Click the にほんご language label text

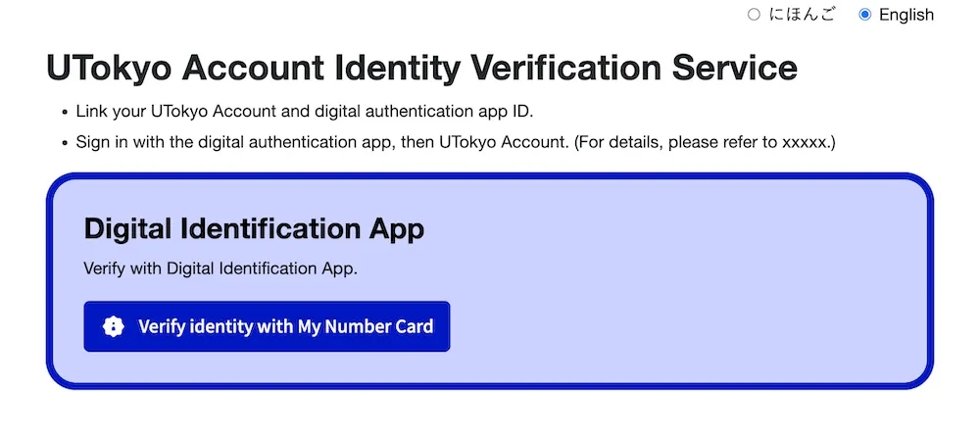803,15
